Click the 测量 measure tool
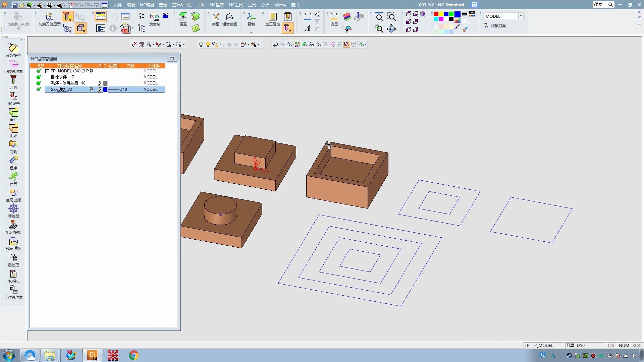Screen dimensions: 644x362 pyautogui.click(x=334, y=19)
